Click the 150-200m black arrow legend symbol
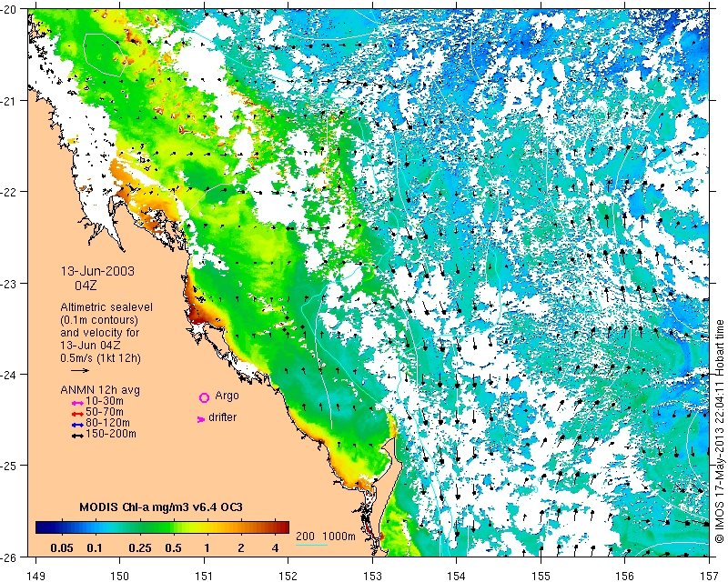Viewport: 728px width, 582px height. pyautogui.click(x=77, y=436)
